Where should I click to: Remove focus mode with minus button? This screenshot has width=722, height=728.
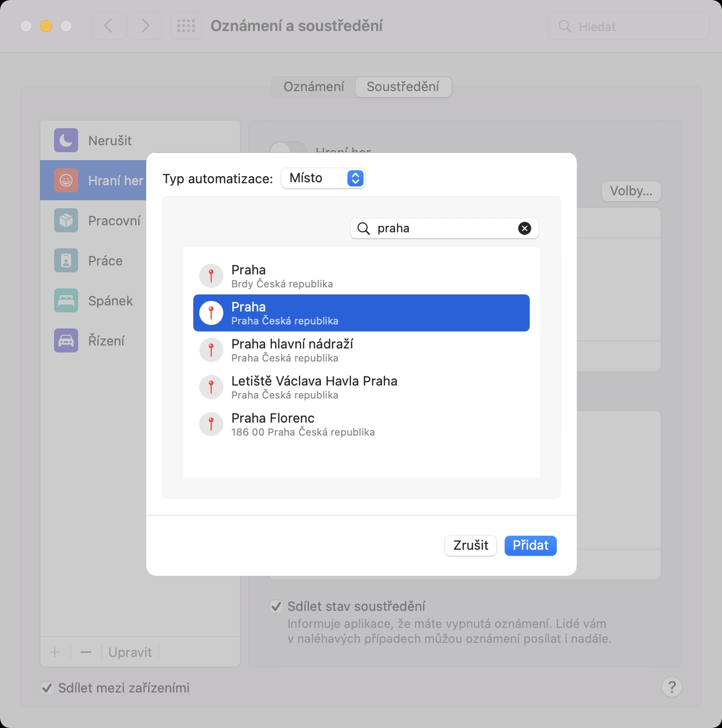(x=86, y=652)
